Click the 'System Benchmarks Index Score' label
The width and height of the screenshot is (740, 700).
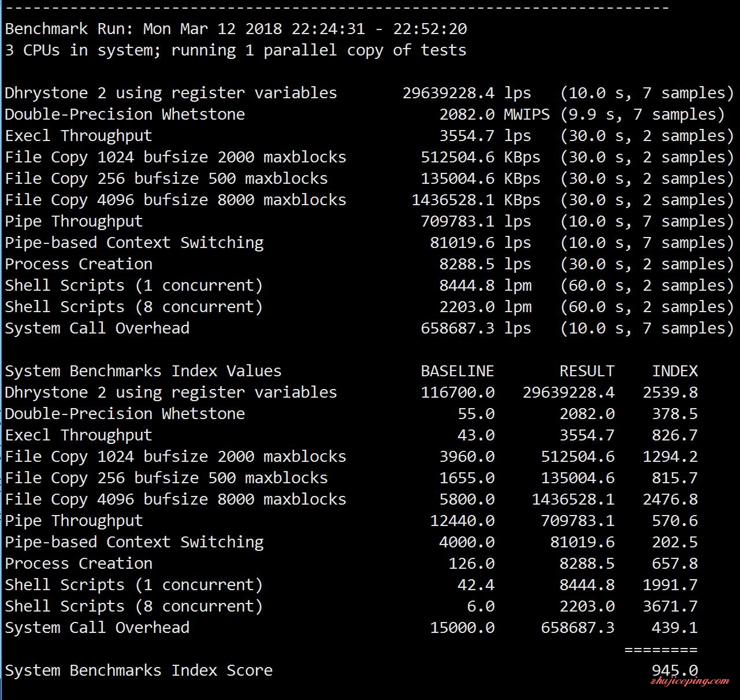pyautogui.click(x=139, y=671)
